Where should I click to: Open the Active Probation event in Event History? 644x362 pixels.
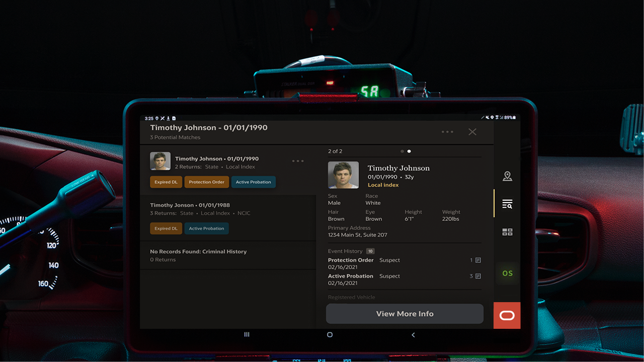405,280
